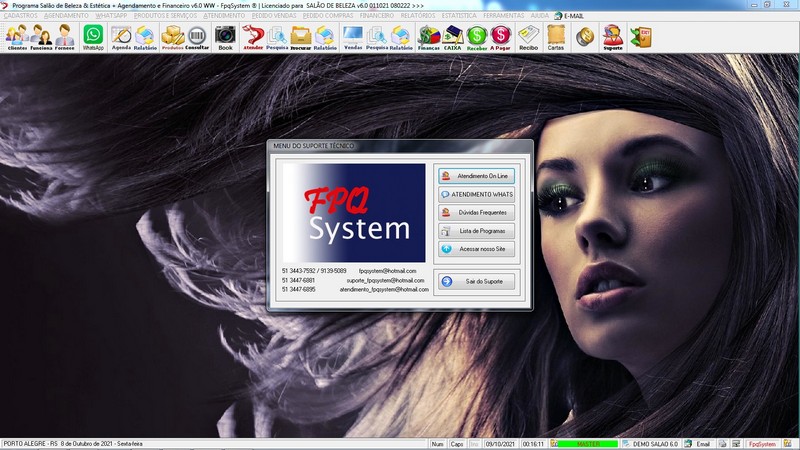Open the RELATÓRIOS menu
The width and height of the screenshot is (800, 450).
419,16
